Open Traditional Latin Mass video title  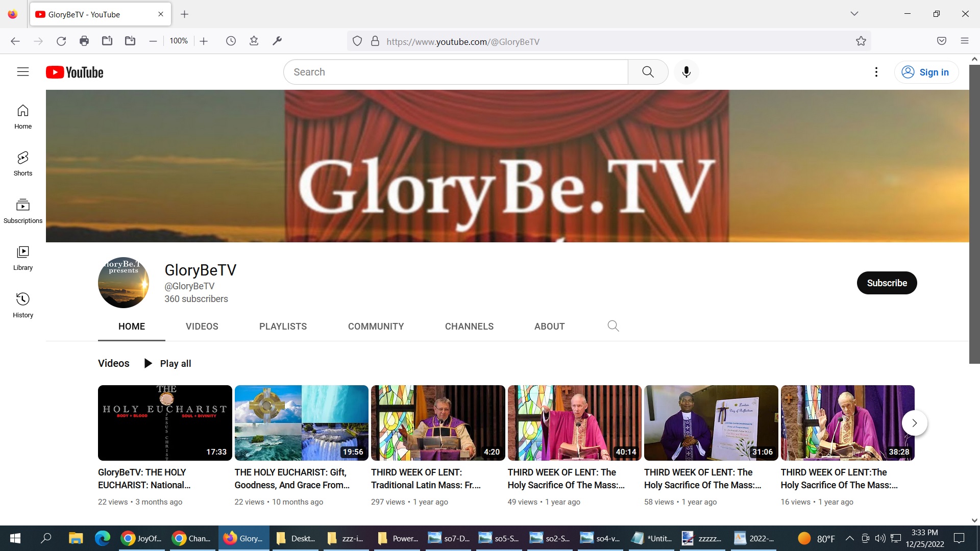(426, 479)
